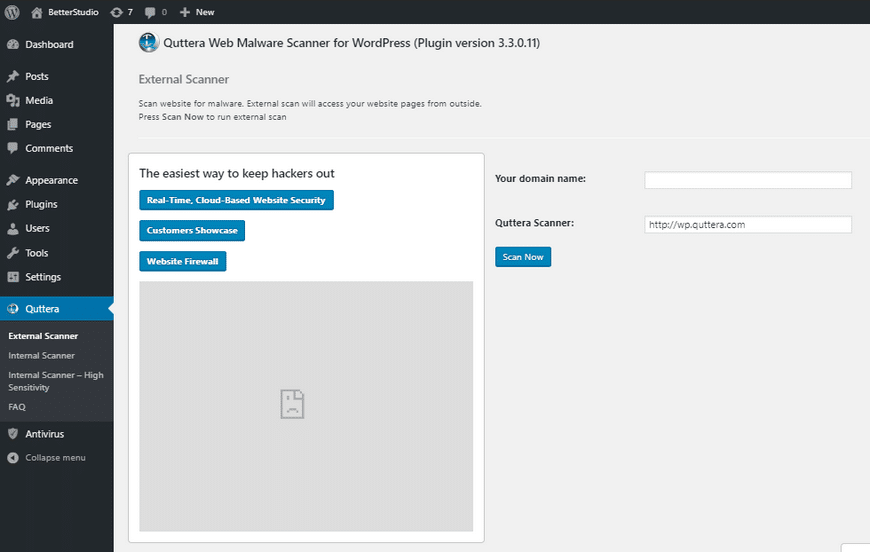This screenshot has height=552, width=870.
Task: Click the Customers Showcase button
Action: (x=192, y=231)
